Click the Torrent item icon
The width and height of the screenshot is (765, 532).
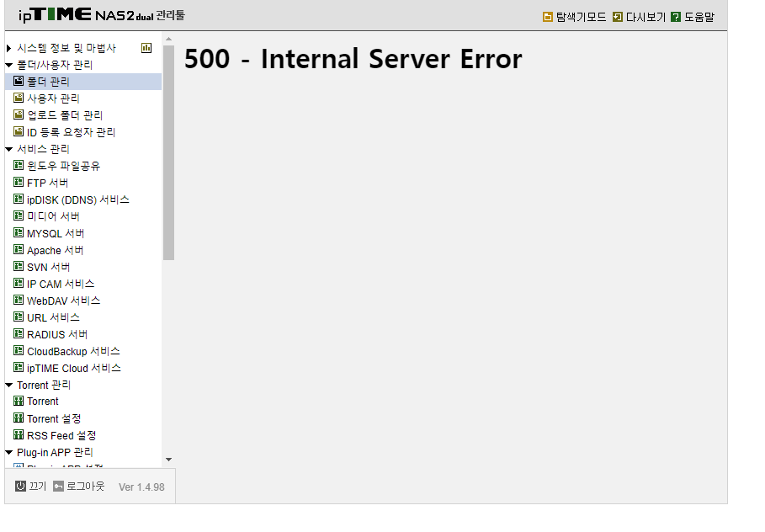pyautogui.click(x=19, y=402)
